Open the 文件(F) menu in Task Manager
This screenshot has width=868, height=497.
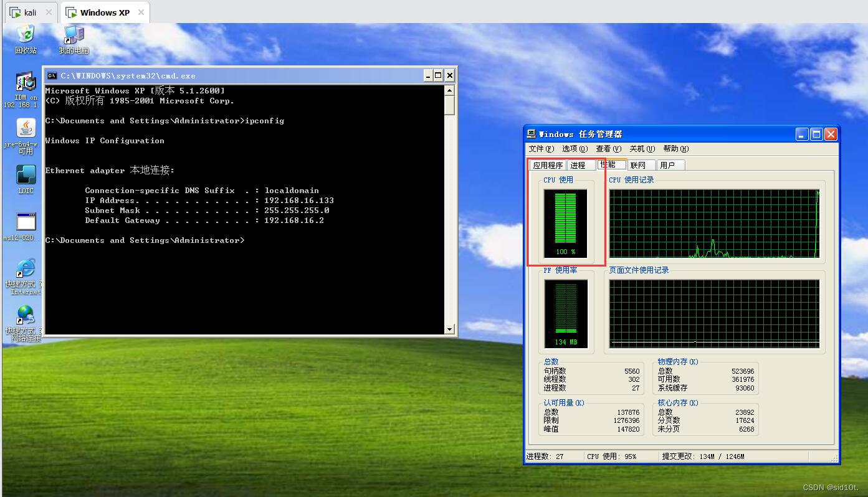point(541,149)
